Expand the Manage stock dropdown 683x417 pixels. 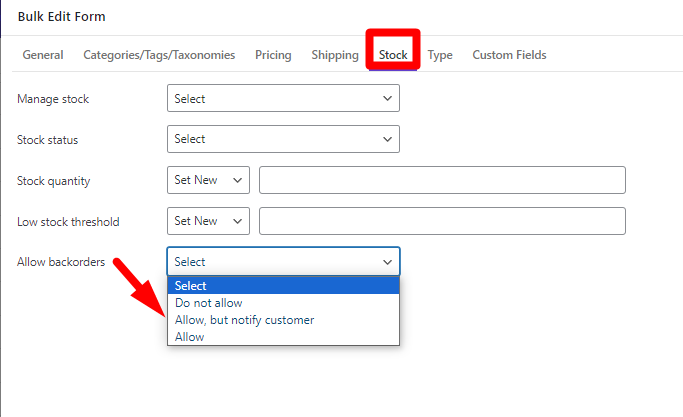283,98
